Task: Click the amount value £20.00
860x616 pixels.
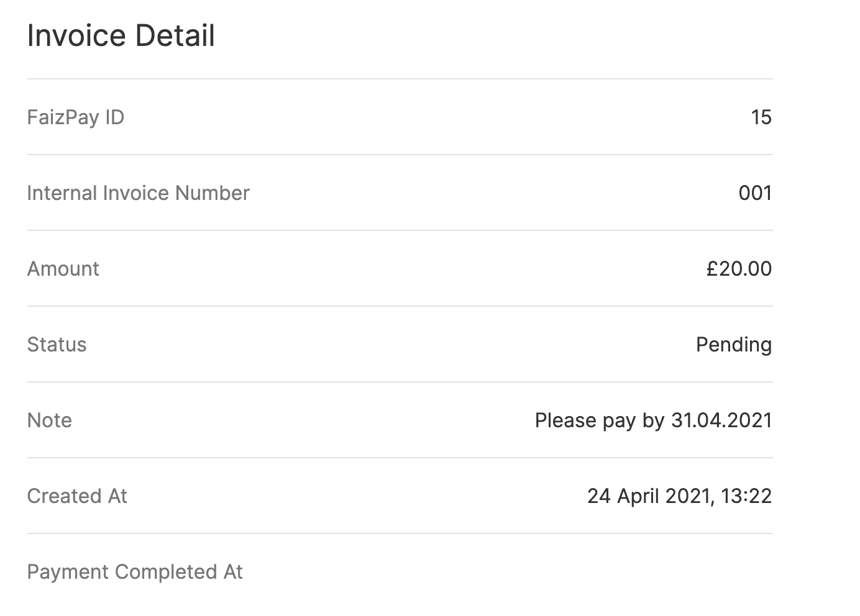Action: (x=739, y=269)
